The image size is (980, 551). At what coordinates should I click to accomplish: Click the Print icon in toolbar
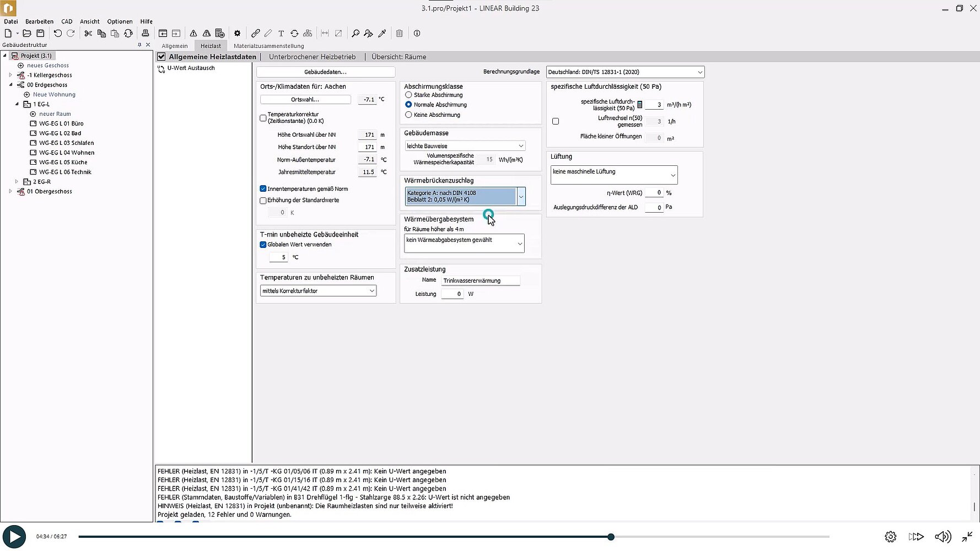point(146,34)
